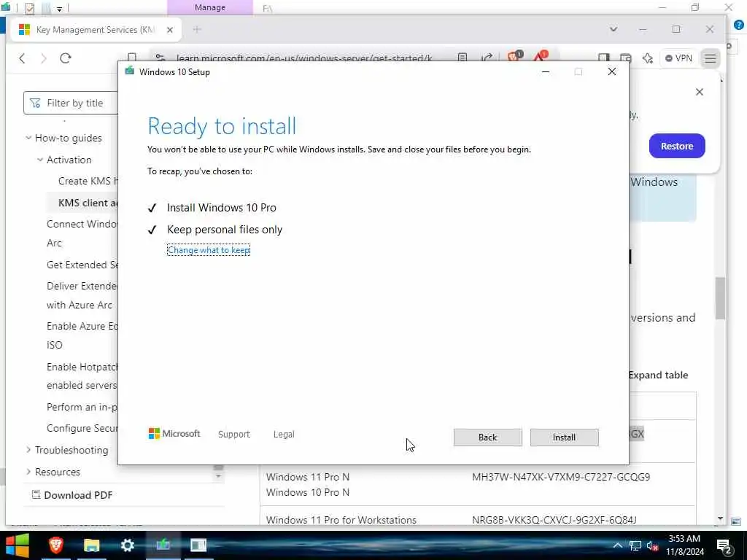The image size is (747, 560).
Task: Click the Download PDF link
Action: pos(72,495)
